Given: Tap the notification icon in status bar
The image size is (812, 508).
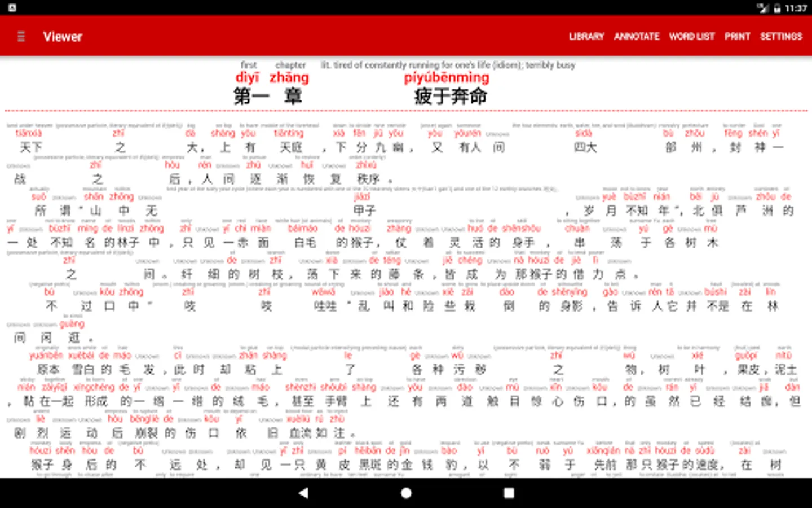Looking at the screenshot, I should 12,7.
